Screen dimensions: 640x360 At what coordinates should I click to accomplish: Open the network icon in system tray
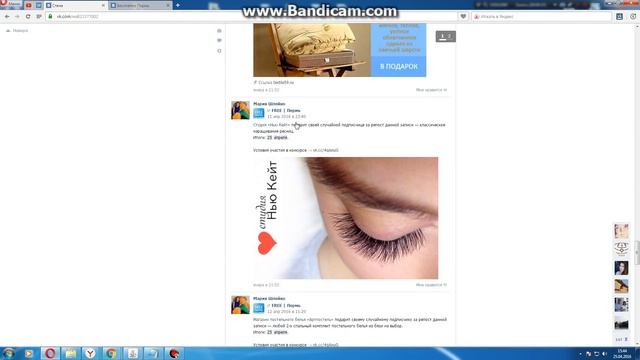click(x=596, y=354)
